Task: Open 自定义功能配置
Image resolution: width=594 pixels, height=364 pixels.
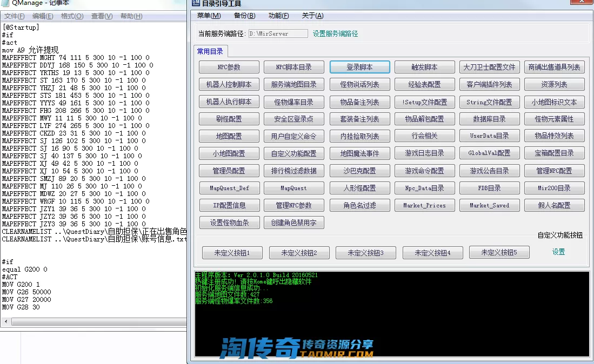Action: click(x=294, y=153)
